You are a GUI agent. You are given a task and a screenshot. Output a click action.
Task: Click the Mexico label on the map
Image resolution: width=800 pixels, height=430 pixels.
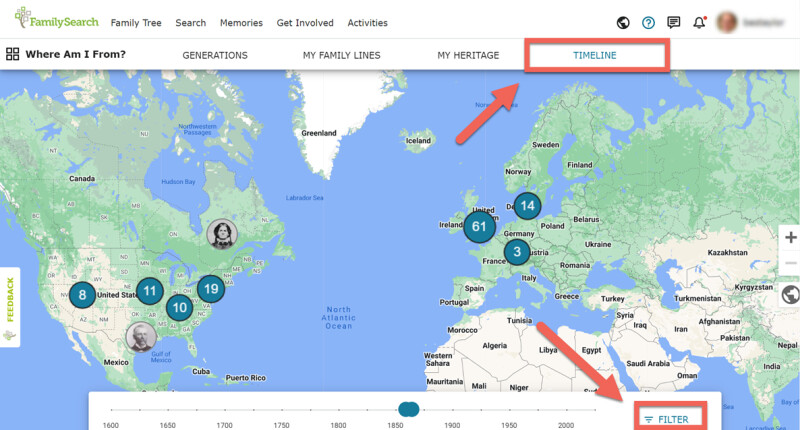click(x=116, y=362)
